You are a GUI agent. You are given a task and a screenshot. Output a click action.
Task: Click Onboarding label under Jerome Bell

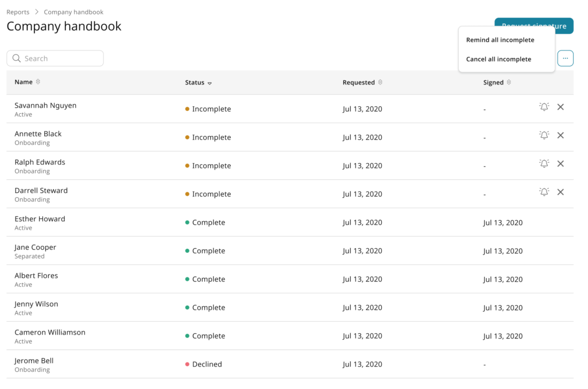(x=32, y=369)
